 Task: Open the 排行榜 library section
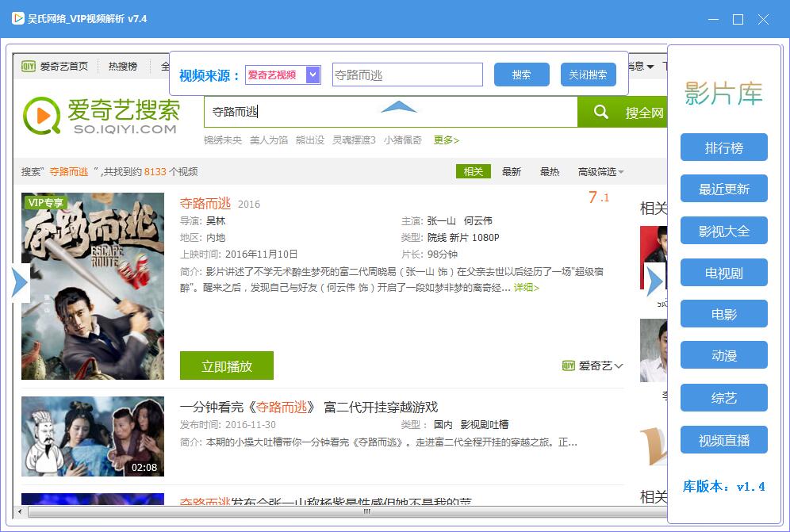tap(724, 147)
